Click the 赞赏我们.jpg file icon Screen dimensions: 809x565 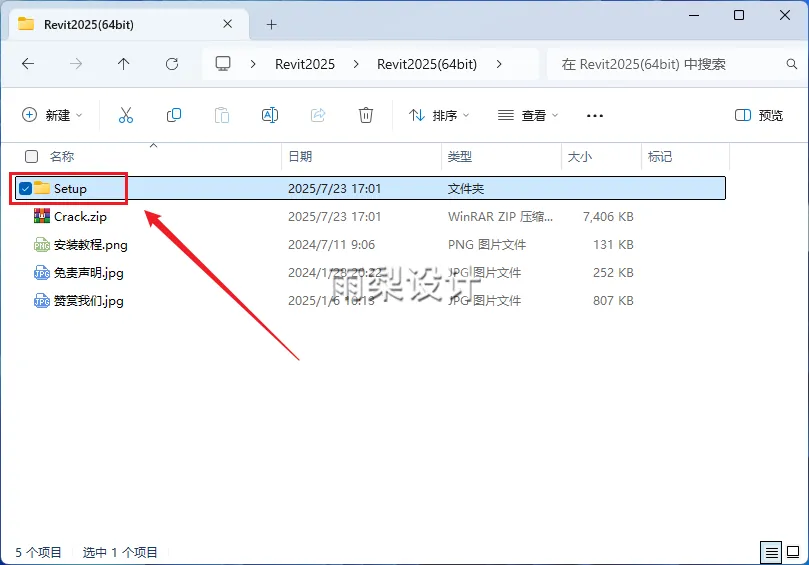point(42,300)
